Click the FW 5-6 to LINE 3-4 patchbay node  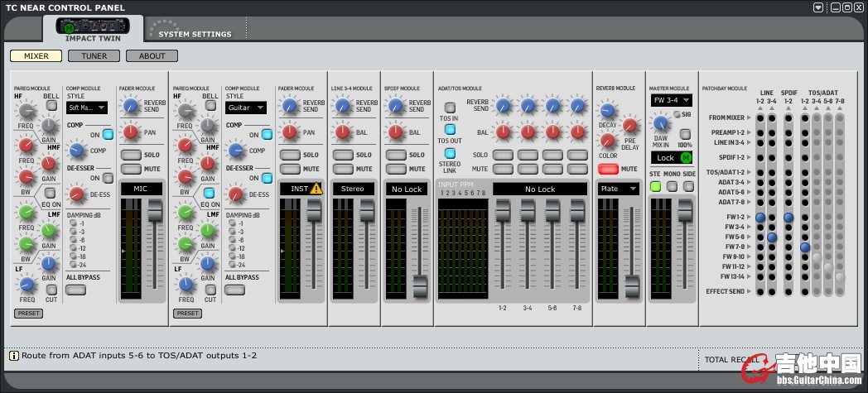pos(772,237)
